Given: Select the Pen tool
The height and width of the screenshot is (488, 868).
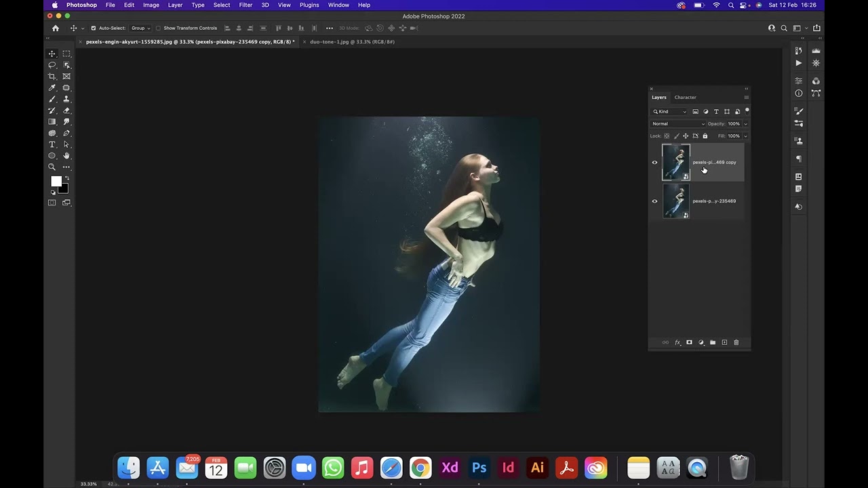Looking at the screenshot, I should pyautogui.click(x=66, y=133).
